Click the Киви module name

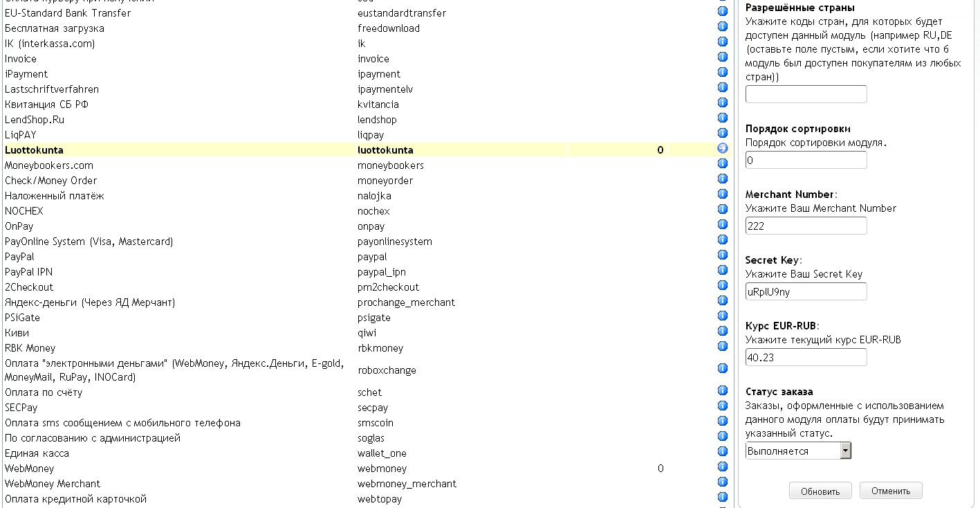(x=17, y=333)
